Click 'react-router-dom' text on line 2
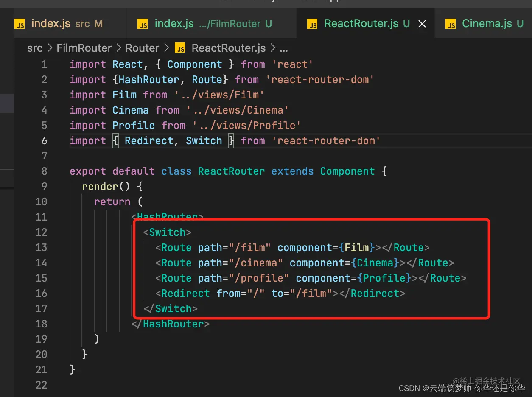The width and height of the screenshot is (532, 397). point(320,80)
